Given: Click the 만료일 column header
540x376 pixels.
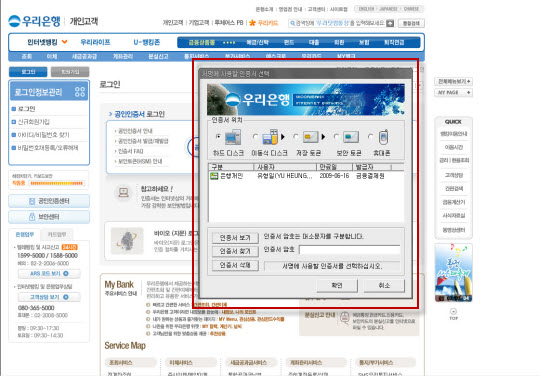Looking at the screenshot, I should coord(334,167).
